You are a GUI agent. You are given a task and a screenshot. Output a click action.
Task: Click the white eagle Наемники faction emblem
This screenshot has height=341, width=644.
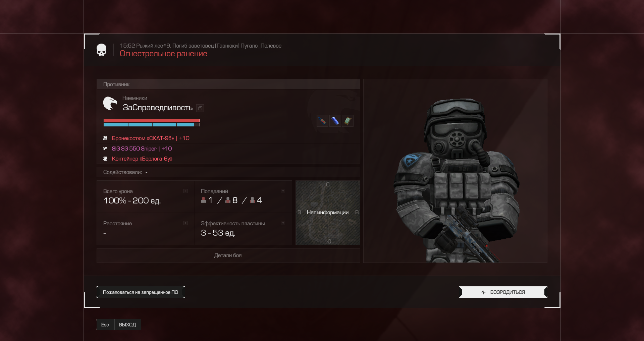coord(110,103)
